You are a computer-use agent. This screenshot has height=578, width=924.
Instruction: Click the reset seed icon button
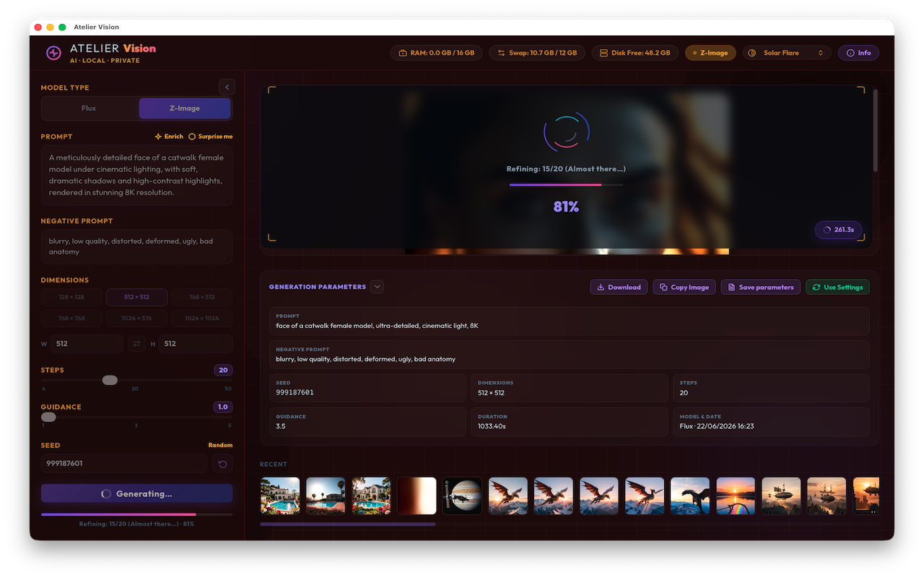click(x=222, y=463)
